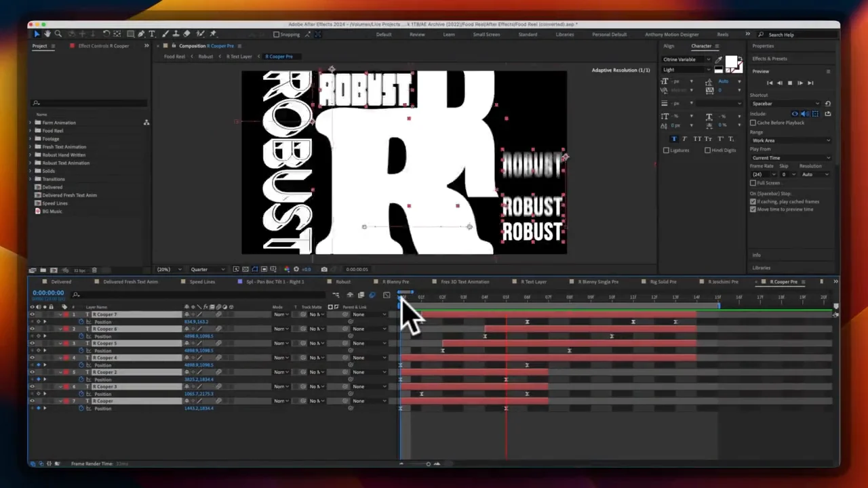Enable the Ligatures checkbox
The width and height of the screenshot is (868, 488).
[666, 150]
